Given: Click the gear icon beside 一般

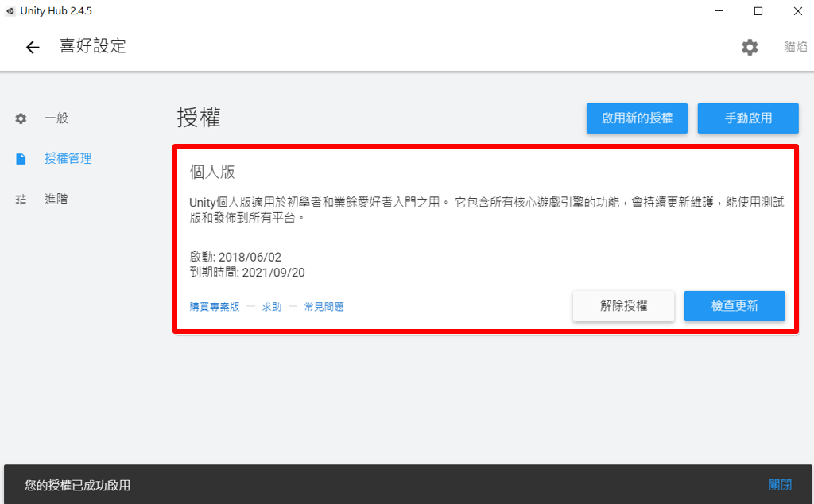Looking at the screenshot, I should 21,118.
